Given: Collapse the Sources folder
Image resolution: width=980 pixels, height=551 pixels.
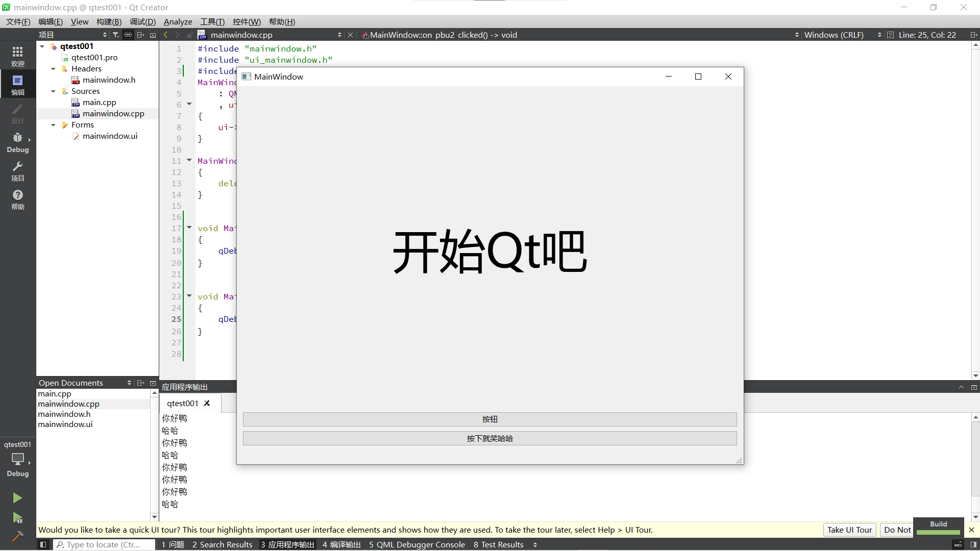Looking at the screenshot, I should point(53,91).
